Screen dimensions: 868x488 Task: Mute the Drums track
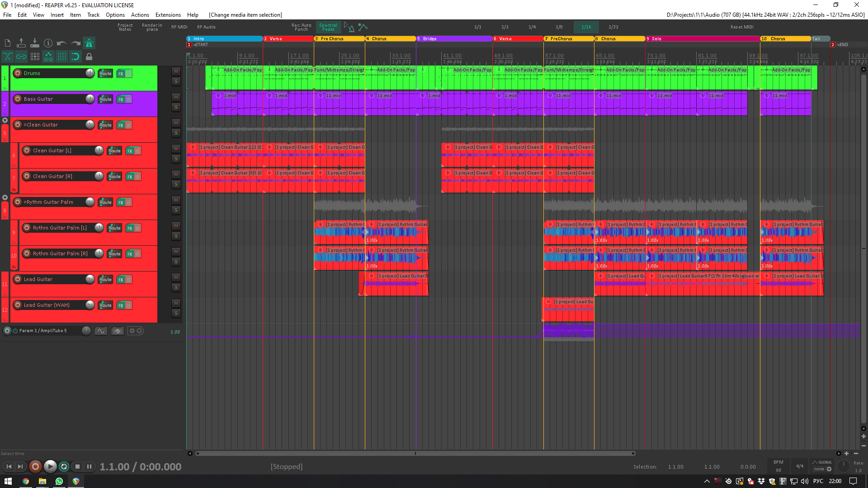coord(176,71)
